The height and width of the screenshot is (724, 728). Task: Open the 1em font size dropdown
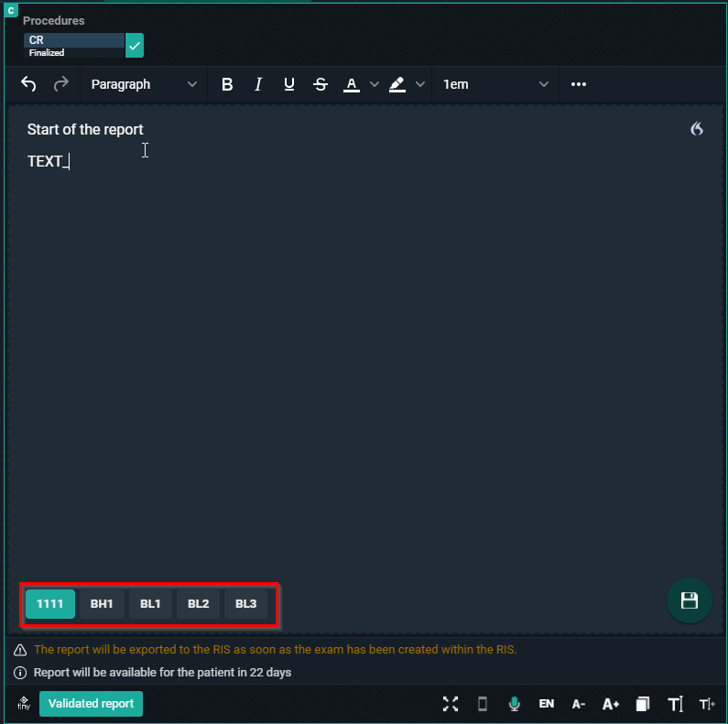(495, 84)
